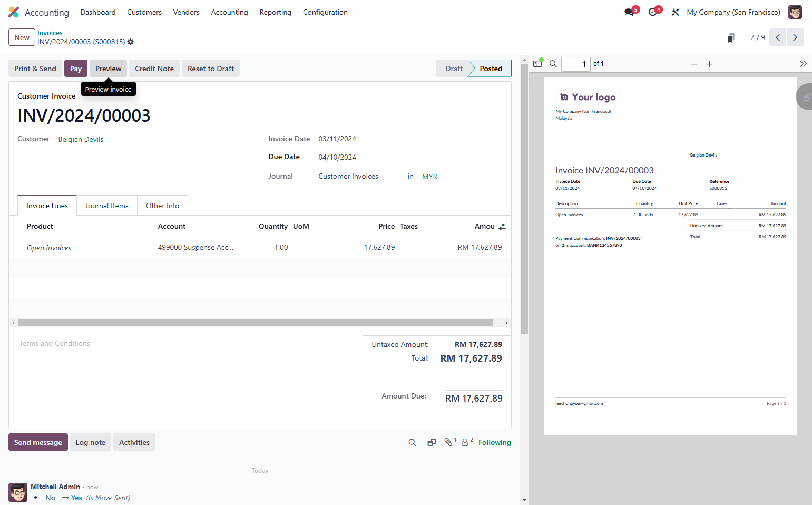Open search in the PDF viewer
Screen dimensions: 812x505
click(553, 64)
